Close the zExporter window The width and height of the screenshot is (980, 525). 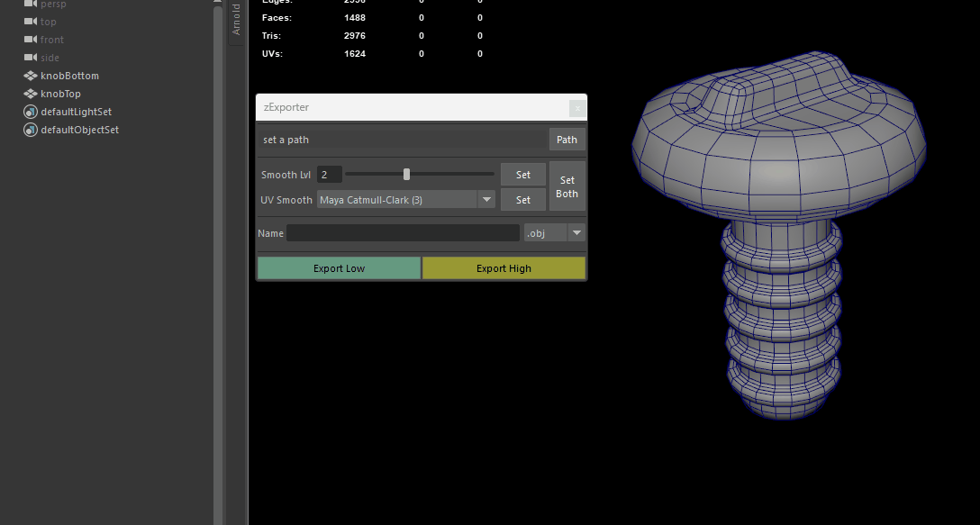click(576, 108)
